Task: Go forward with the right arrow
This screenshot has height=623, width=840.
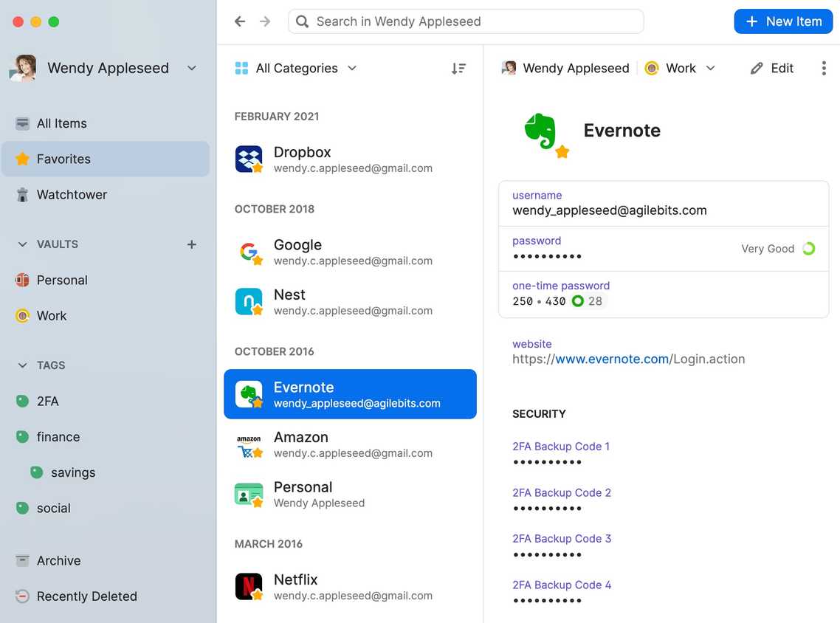Action: coord(265,21)
